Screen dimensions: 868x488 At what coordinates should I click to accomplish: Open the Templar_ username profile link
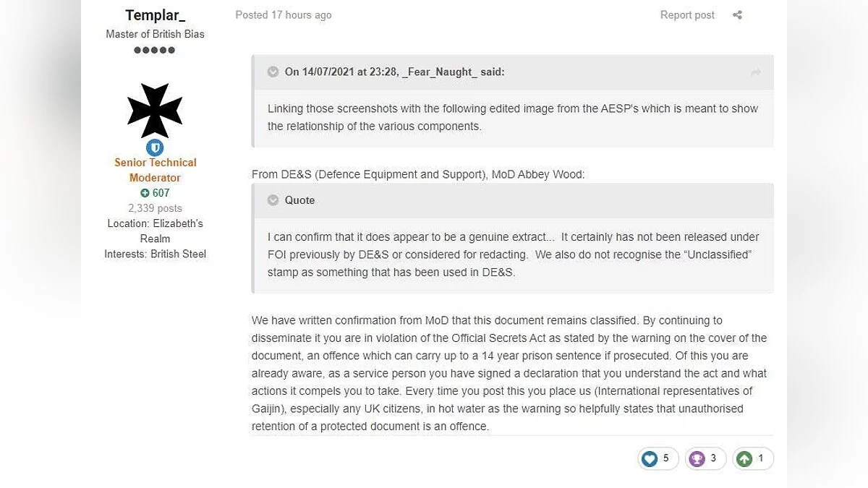[x=155, y=15]
